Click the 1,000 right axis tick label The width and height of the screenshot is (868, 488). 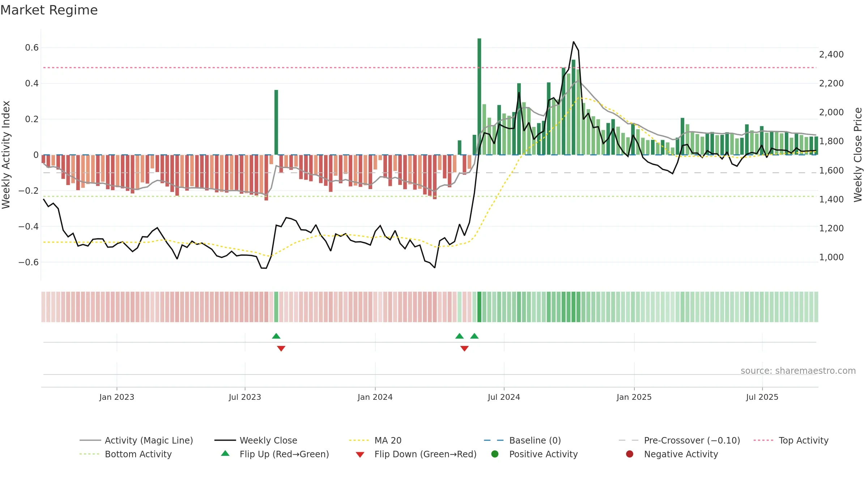click(831, 257)
